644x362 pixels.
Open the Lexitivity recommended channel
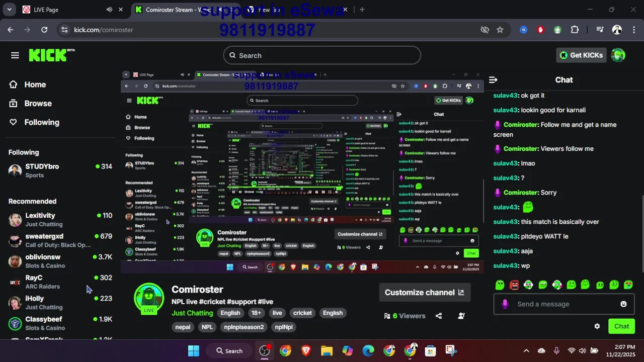[60, 220]
